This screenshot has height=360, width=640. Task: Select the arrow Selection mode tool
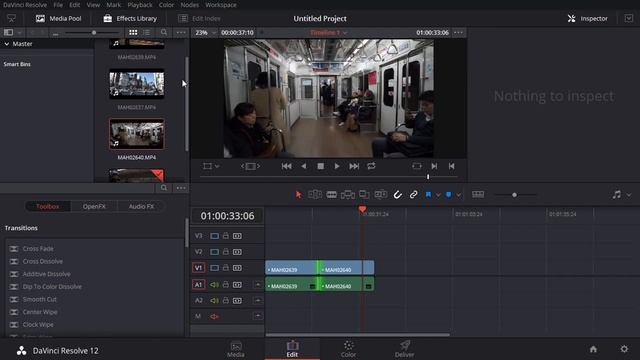coord(298,195)
